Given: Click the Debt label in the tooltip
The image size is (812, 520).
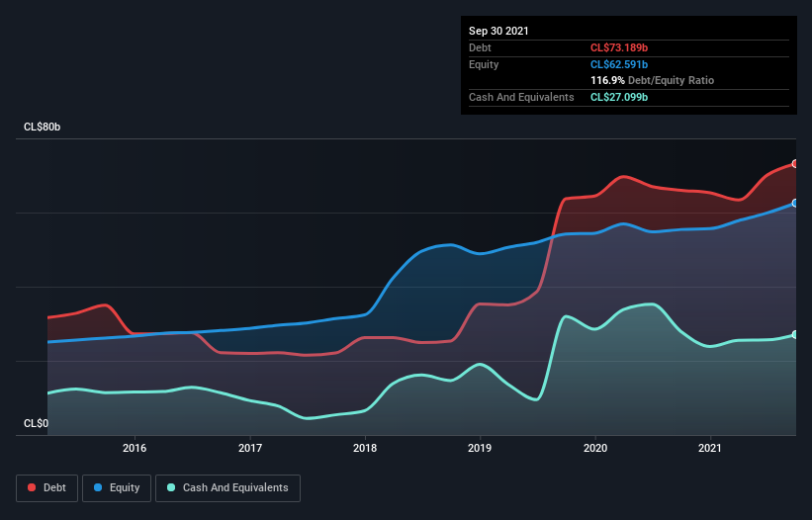Looking at the screenshot, I should click(x=480, y=47).
